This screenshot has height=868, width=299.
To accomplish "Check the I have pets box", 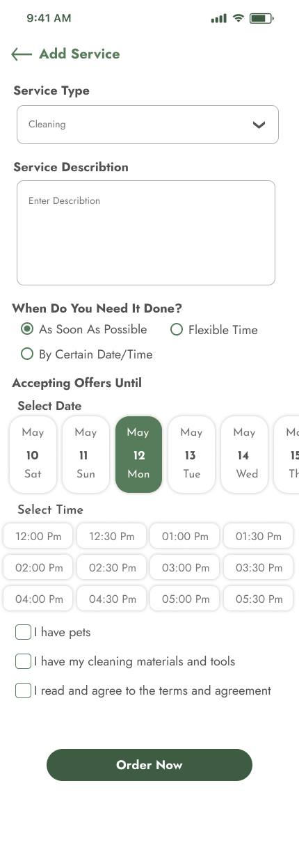I will 23,632.
